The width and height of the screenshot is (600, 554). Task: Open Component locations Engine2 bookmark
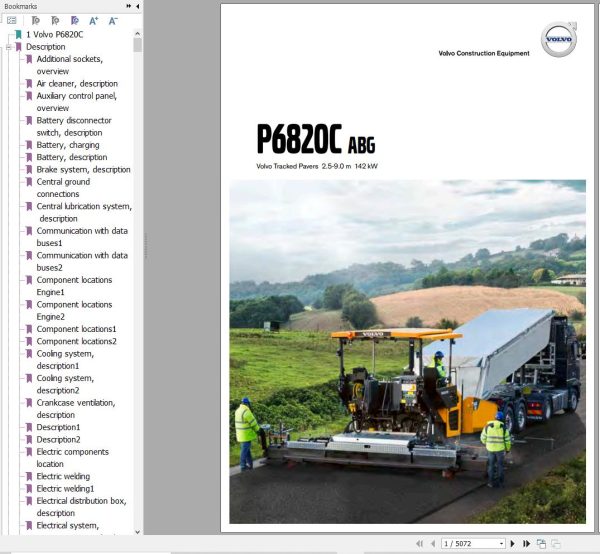click(x=74, y=310)
